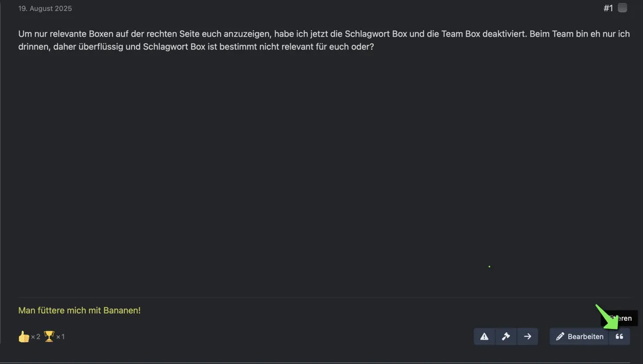
Task: Tick the checkbox beside post #1
Action: (x=623, y=8)
